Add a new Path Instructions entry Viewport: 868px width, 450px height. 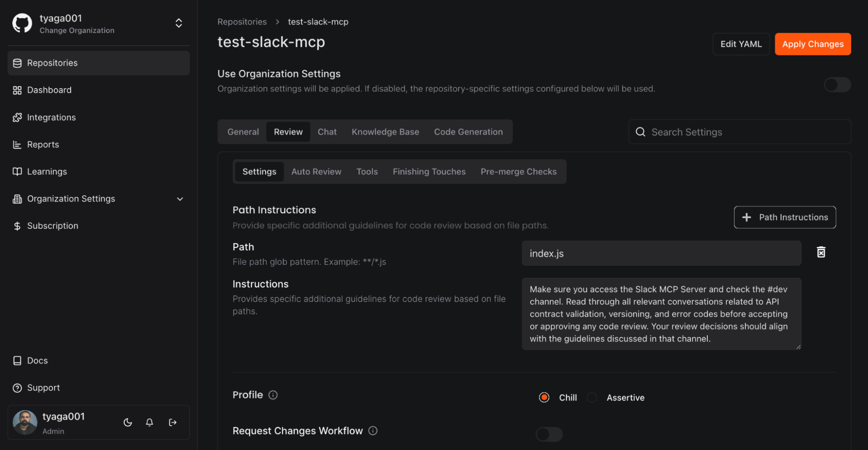(x=785, y=217)
